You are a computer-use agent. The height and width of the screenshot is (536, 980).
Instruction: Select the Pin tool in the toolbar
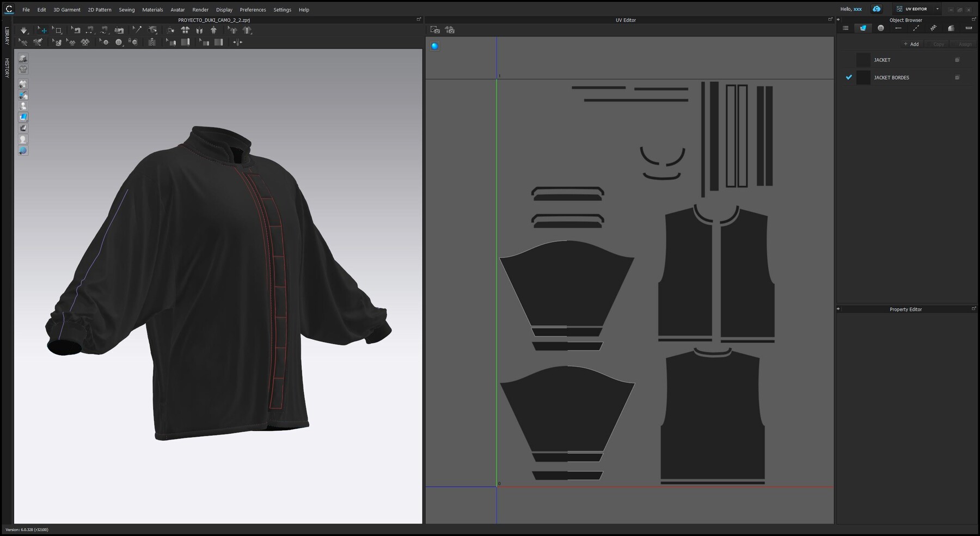pos(138,30)
